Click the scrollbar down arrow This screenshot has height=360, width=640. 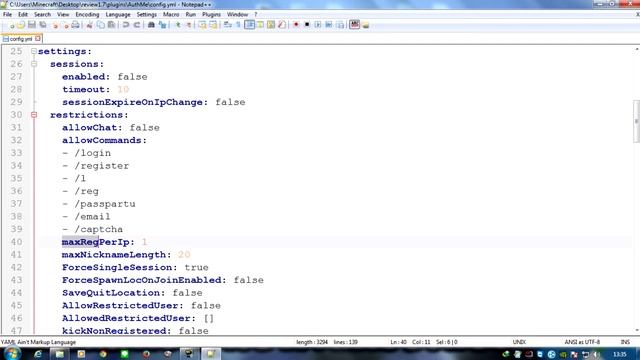pyautogui.click(x=637, y=331)
